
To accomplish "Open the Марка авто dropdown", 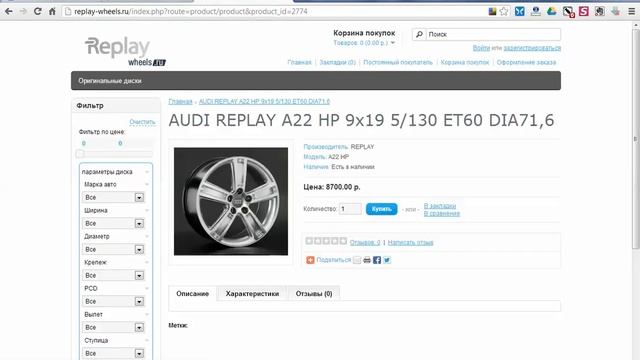I will pos(113,198).
